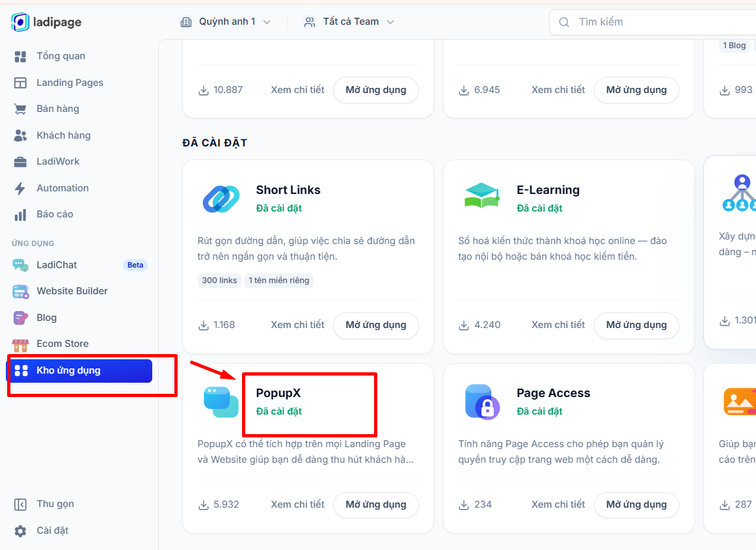Click Mở ứng dụng beside 6.945 downloads
Image resolution: width=756 pixels, height=550 pixels.
coord(636,90)
